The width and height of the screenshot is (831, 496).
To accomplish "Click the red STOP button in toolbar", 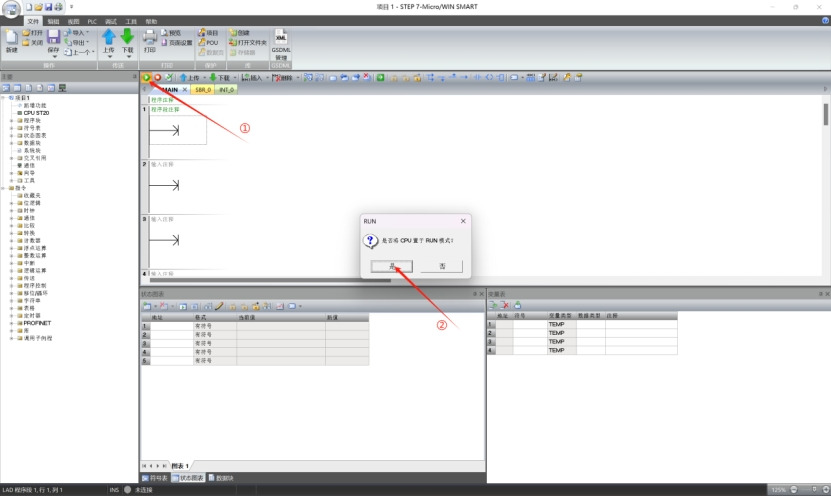I will [157, 77].
